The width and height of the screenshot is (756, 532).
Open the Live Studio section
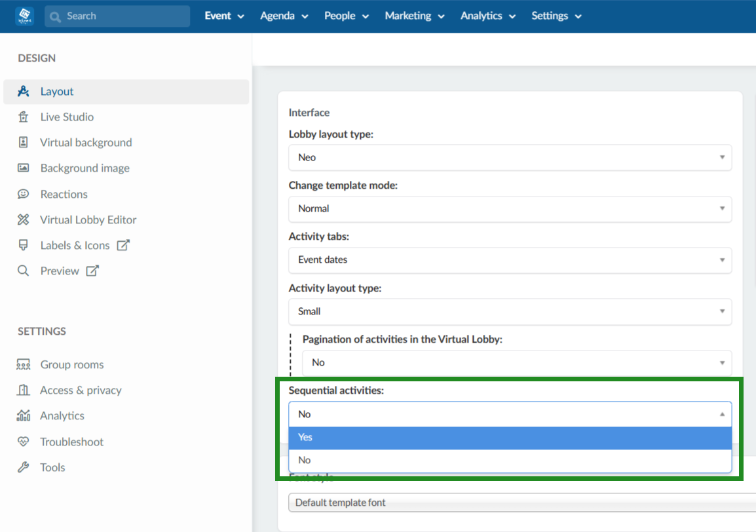click(x=24, y=117)
